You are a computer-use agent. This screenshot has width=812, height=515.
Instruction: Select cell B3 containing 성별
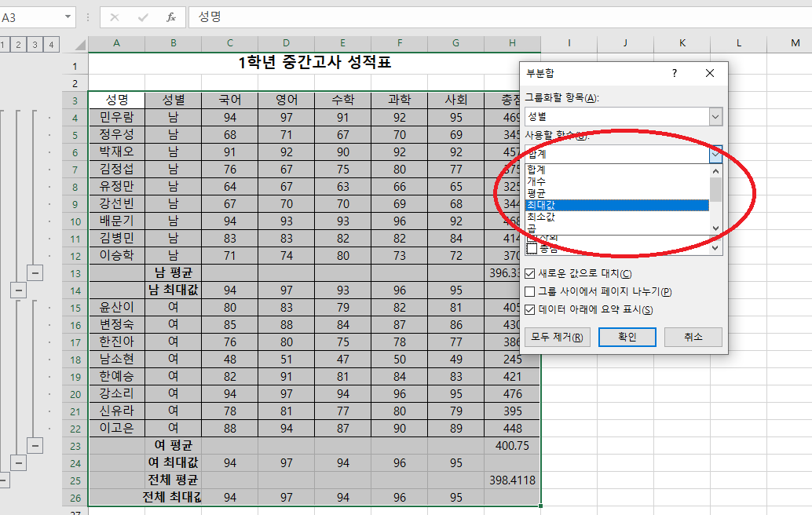point(173,100)
